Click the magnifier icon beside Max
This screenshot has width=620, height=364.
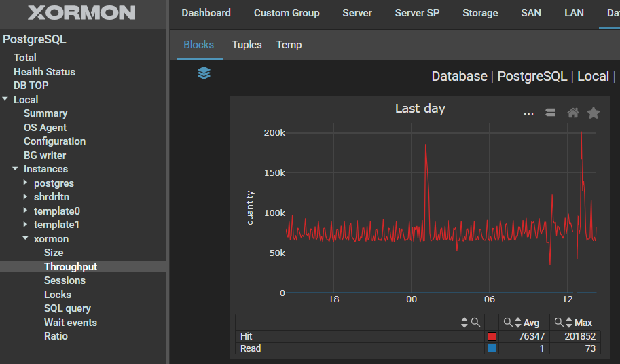(x=559, y=323)
